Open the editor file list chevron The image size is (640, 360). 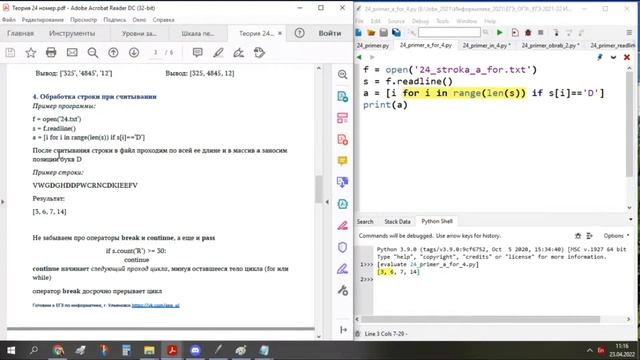pyautogui.click(x=613, y=57)
